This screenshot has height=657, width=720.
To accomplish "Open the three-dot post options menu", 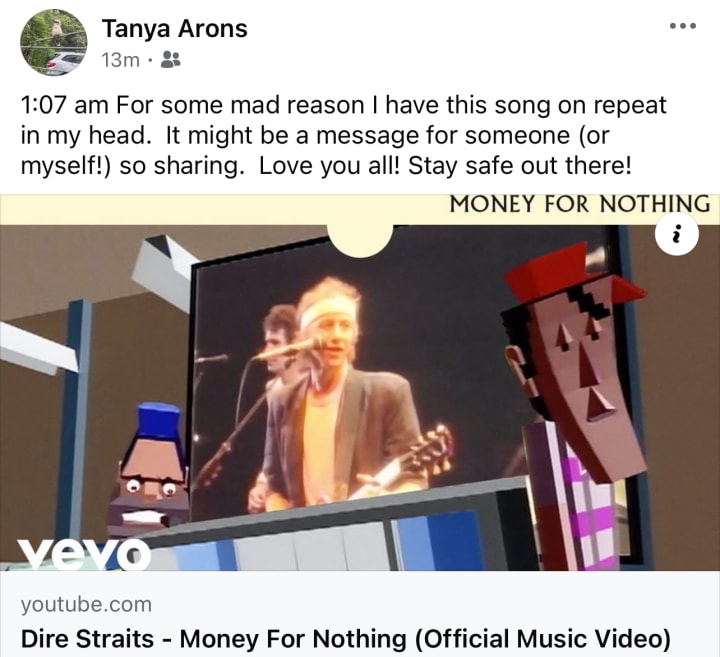I will pos(683,26).
